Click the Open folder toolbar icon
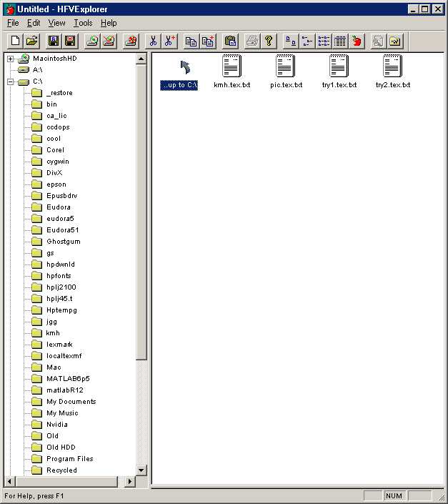The height and width of the screenshot is (504, 448). pos(31,41)
